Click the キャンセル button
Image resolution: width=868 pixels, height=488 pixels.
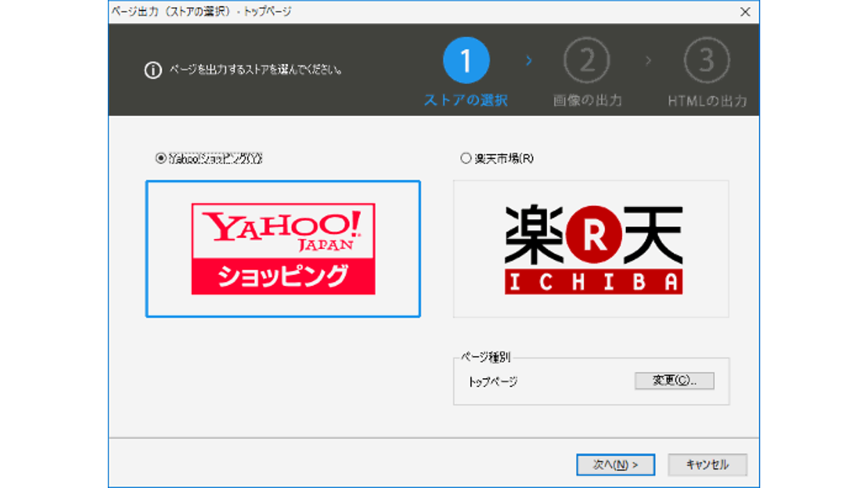point(707,464)
